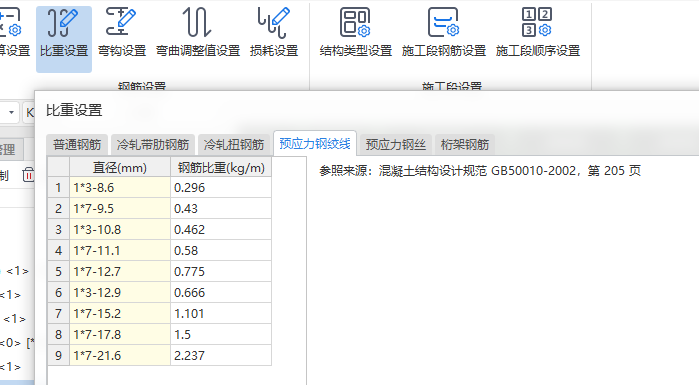The width and height of the screenshot is (699, 385).
Task: Edit weight value 0.58
Action: coord(221,250)
